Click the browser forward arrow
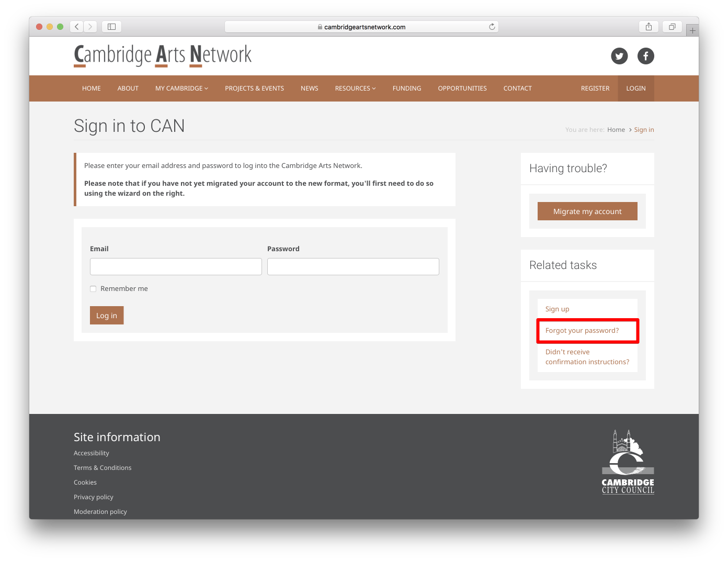Screen dimensions: 728x561 (90, 27)
